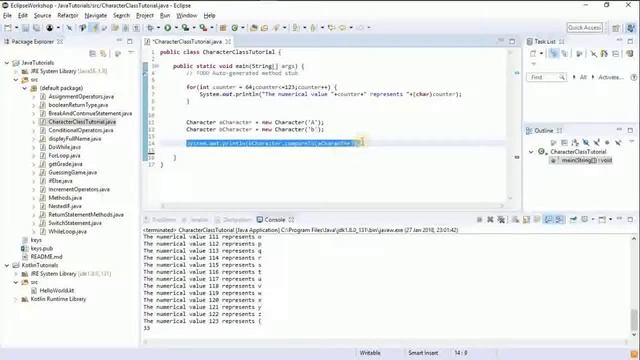This screenshot has height=360, width=640.
Task: Click the Sort icon in Outline toolbar
Action: pos(575,142)
